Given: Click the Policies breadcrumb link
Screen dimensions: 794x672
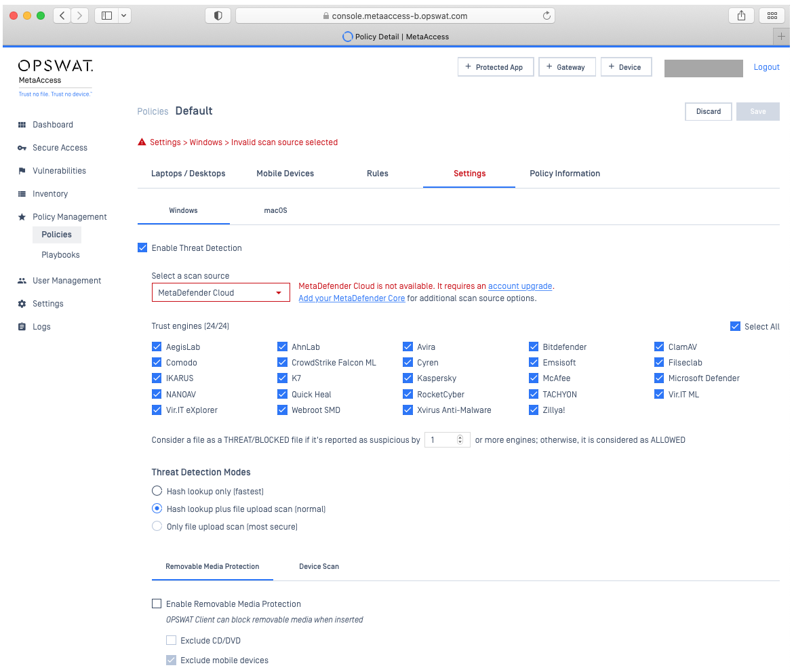Looking at the screenshot, I should coord(153,111).
